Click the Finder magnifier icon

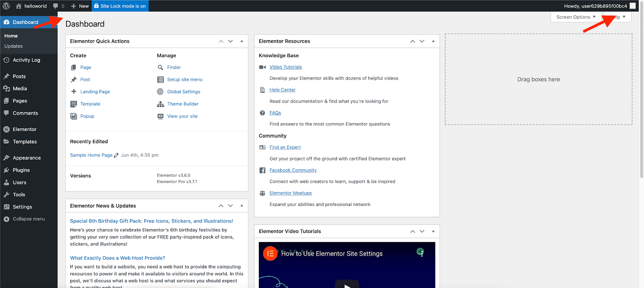[x=160, y=68]
